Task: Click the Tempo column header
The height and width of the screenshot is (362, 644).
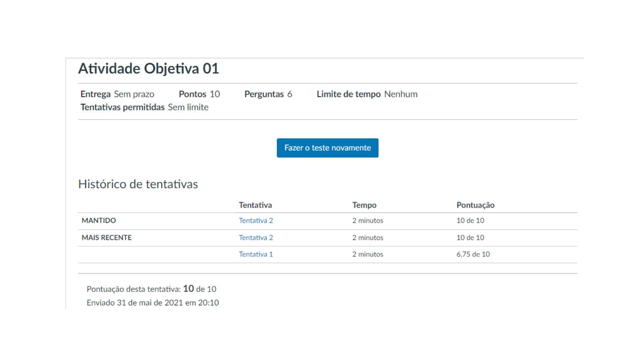Action: pos(364,205)
